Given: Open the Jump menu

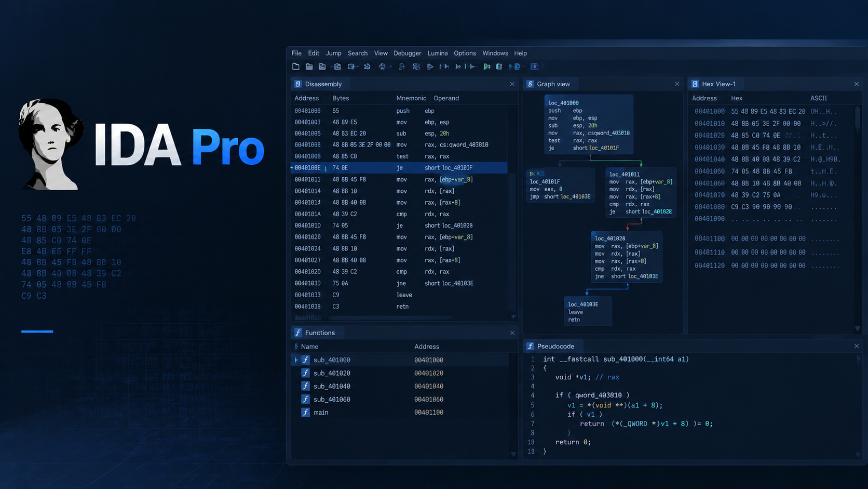Looking at the screenshot, I should 333,53.
